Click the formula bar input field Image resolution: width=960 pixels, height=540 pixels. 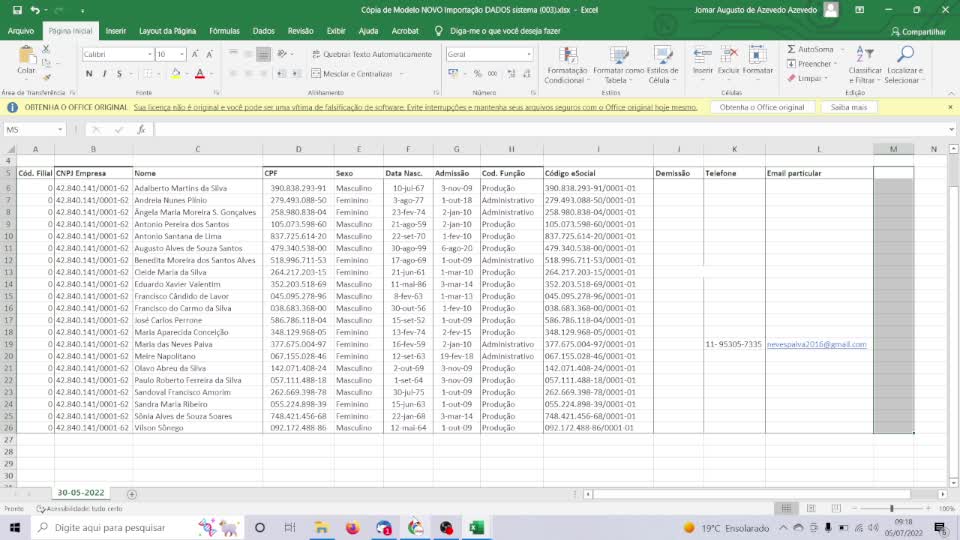(551, 130)
